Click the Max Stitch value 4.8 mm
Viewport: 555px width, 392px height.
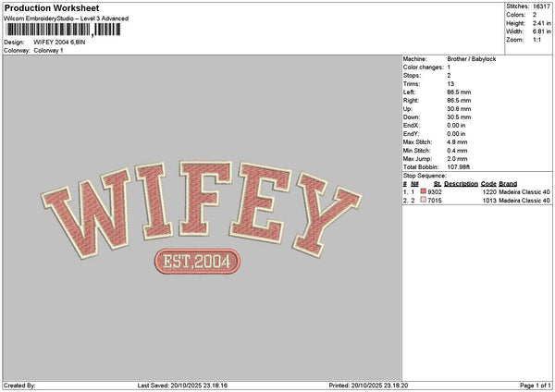pyautogui.click(x=457, y=142)
